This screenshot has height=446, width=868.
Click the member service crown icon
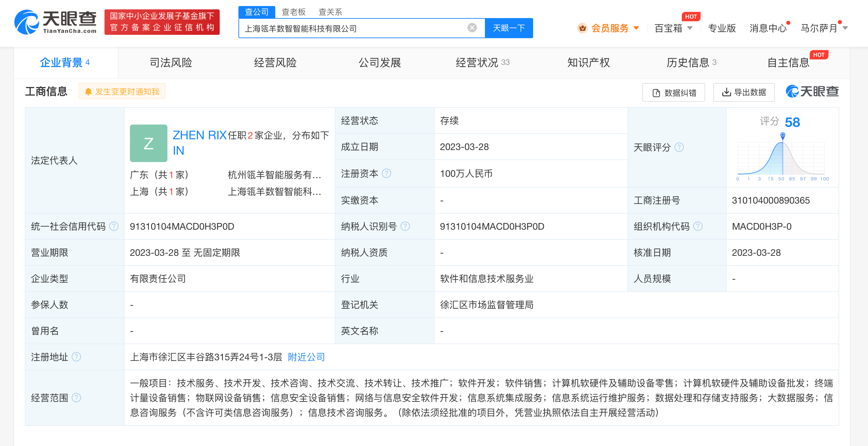tap(582, 28)
